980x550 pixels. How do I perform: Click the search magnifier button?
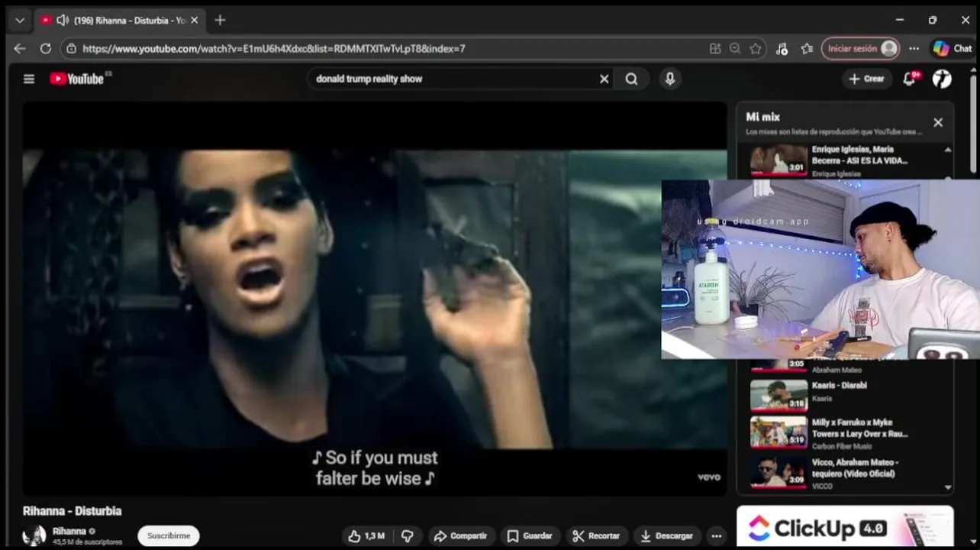pyautogui.click(x=631, y=79)
